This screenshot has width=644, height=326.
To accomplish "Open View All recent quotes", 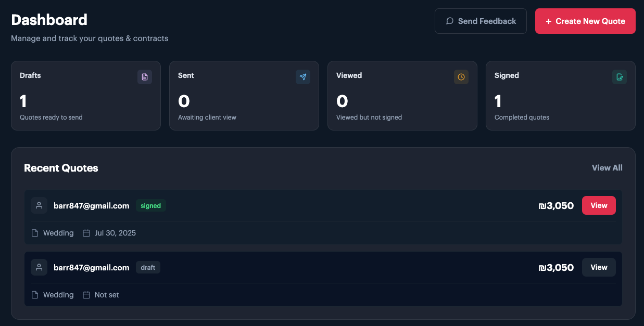I will click(607, 167).
